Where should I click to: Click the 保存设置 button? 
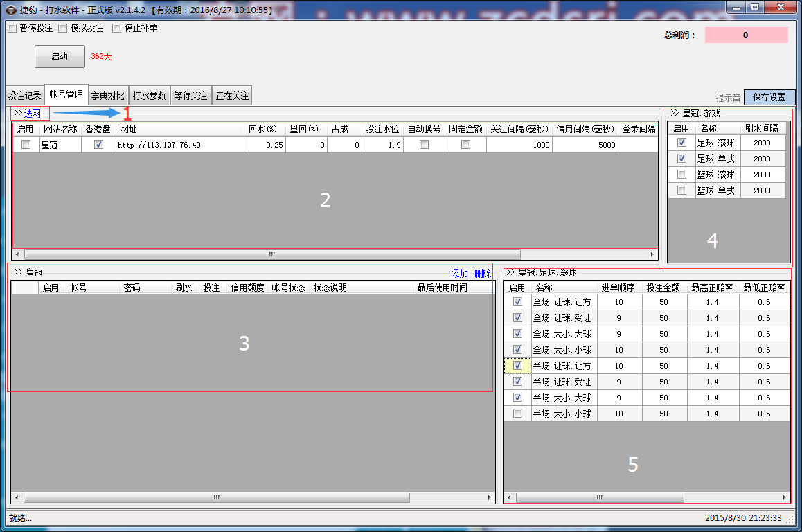click(x=769, y=97)
